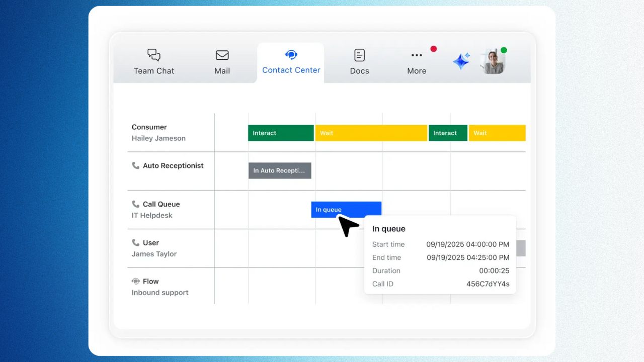Screen dimensions: 644x362
Task: Open the Team Chat tab
Action: click(x=154, y=62)
